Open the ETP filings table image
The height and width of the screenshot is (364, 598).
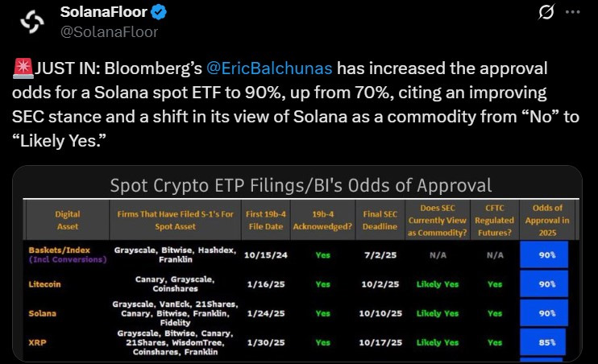click(x=297, y=264)
